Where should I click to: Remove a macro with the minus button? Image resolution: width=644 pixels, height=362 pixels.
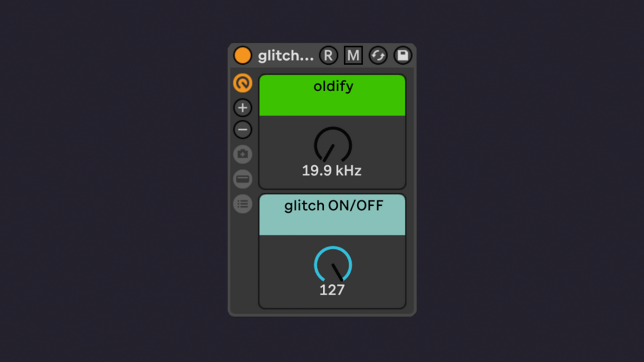(x=243, y=129)
